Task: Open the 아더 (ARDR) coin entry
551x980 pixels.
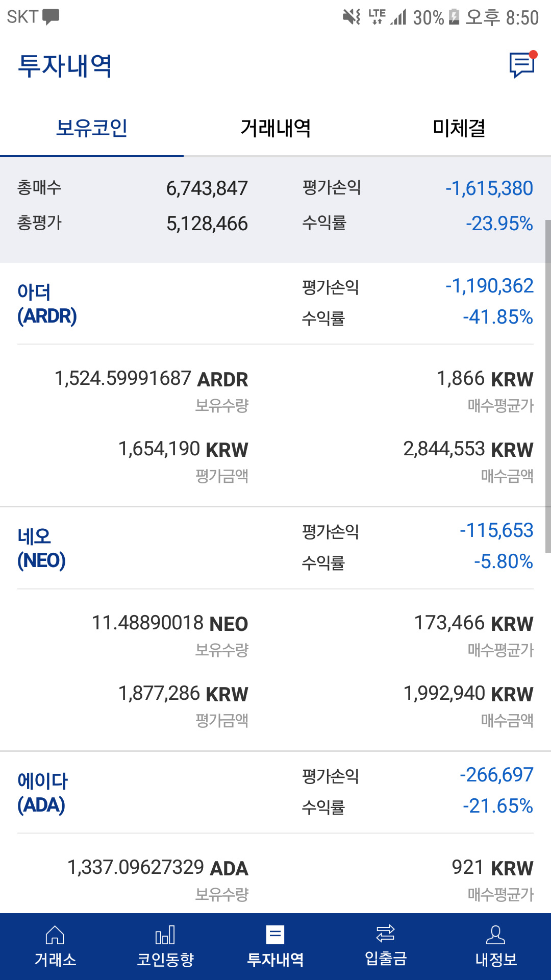Action: pyautogui.click(x=47, y=304)
